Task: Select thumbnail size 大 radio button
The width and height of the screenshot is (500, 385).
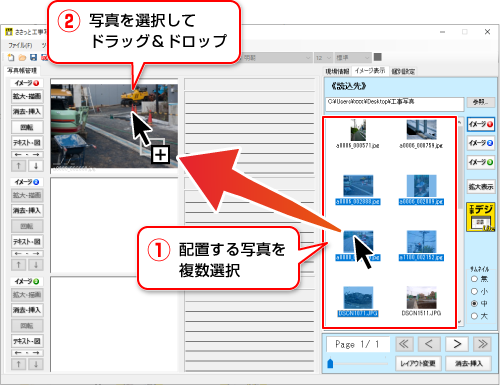Action: click(x=474, y=316)
